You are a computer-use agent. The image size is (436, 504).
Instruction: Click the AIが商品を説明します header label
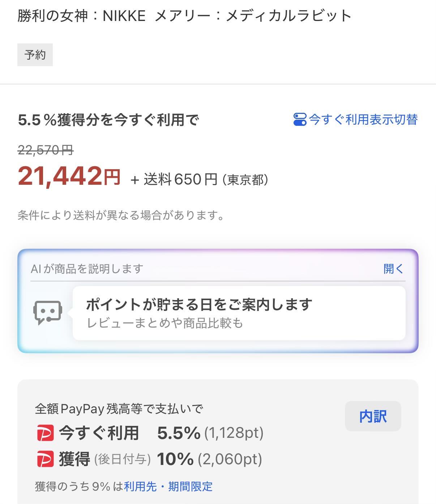87,269
